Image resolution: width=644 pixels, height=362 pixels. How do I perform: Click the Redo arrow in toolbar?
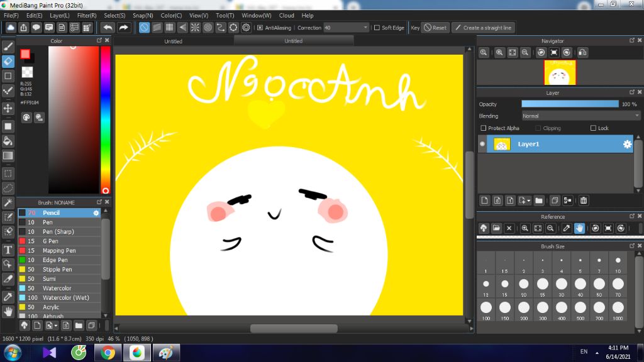(123, 28)
